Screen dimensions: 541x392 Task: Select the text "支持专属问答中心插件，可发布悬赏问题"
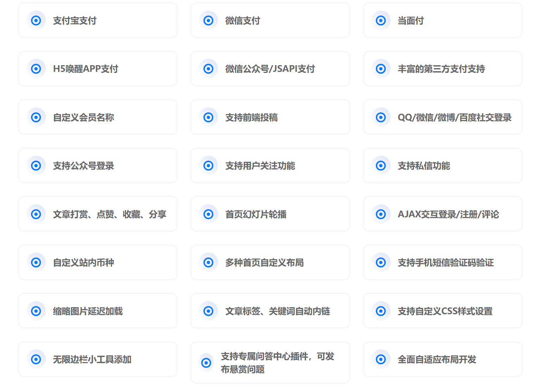(278, 363)
